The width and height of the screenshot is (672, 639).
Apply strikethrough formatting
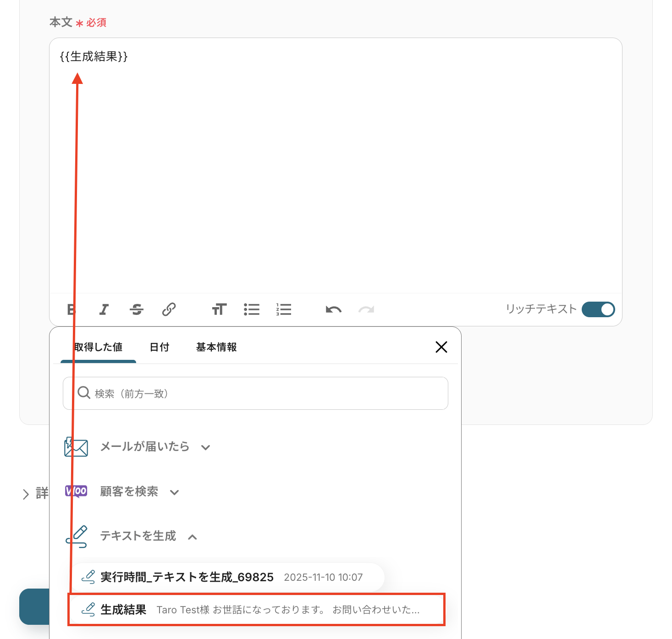tap(137, 309)
